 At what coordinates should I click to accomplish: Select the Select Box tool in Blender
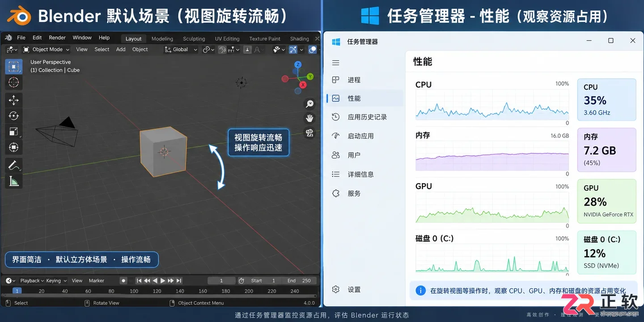point(13,67)
